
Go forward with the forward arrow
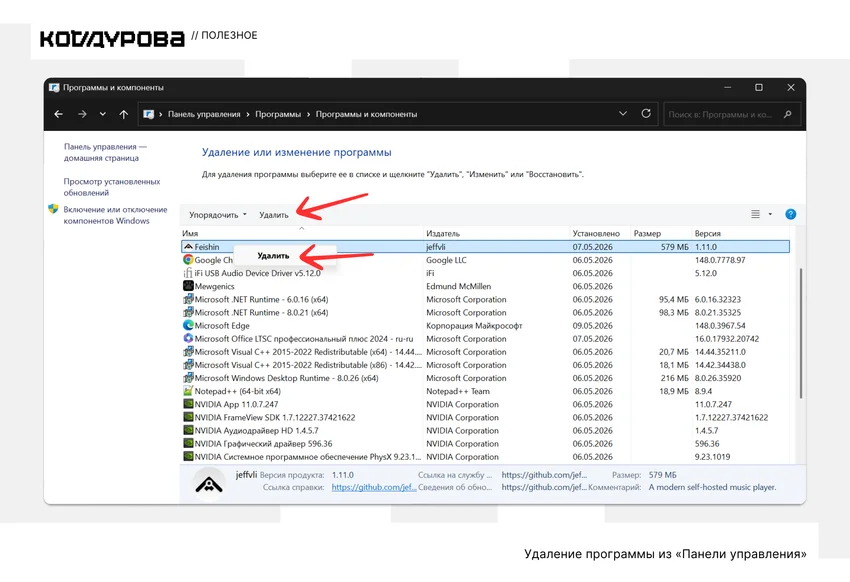tap(82, 114)
